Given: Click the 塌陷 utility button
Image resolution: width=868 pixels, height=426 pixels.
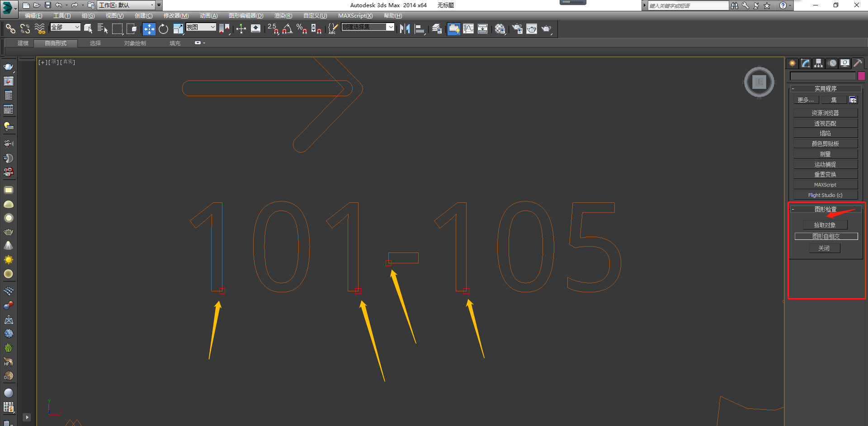Looking at the screenshot, I should tap(826, 133).
